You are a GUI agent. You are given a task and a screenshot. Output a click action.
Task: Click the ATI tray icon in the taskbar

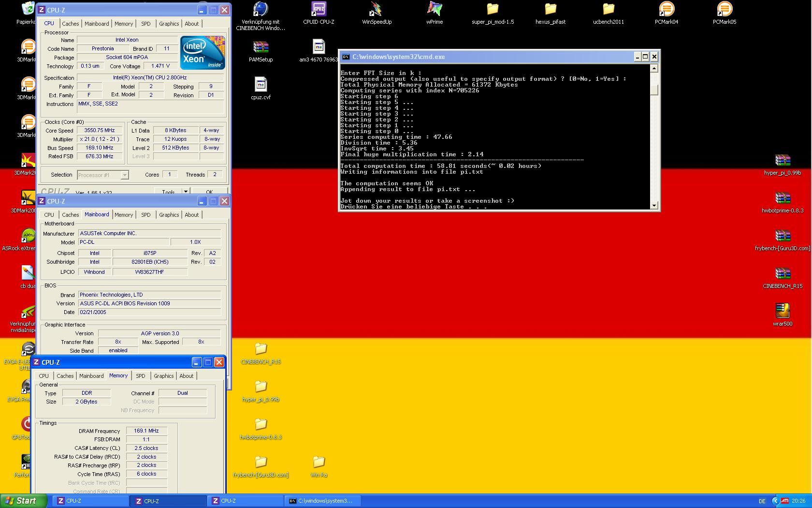(784, 501)
